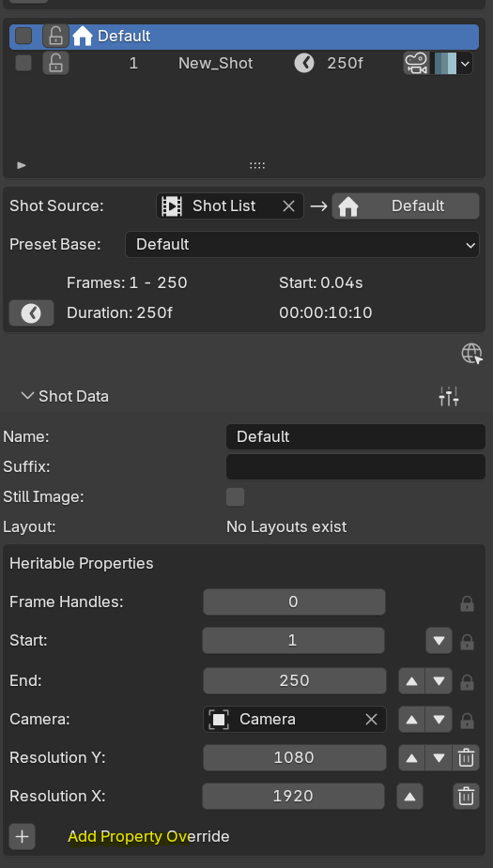
Task: Toggle the Camera property lock icon
Action: point(467,721)
